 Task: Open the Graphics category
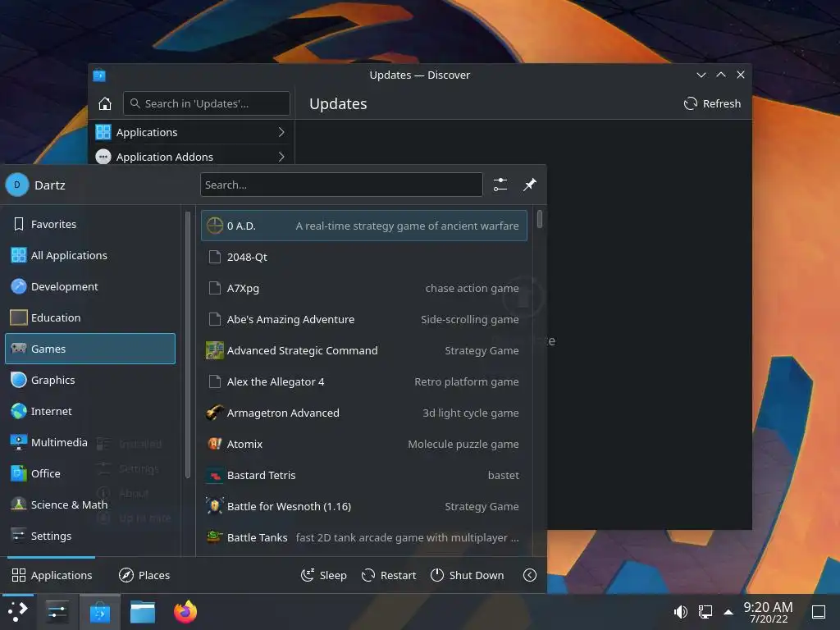pyautogui.click(x=90, y=379)
